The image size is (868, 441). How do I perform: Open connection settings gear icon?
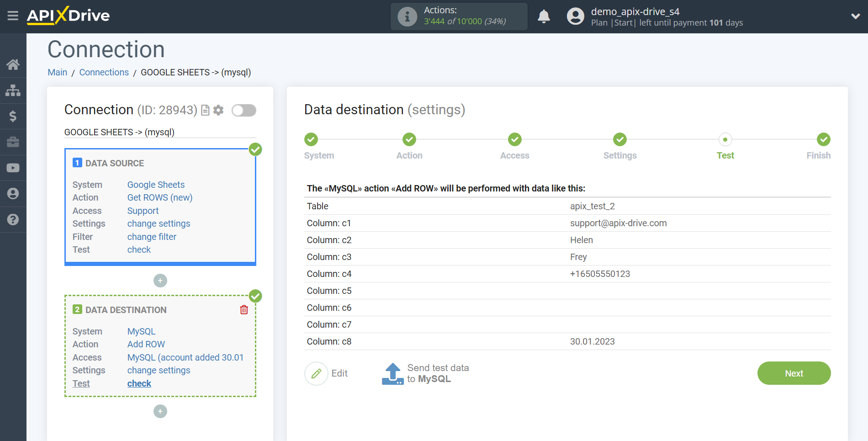click(218, 110)
